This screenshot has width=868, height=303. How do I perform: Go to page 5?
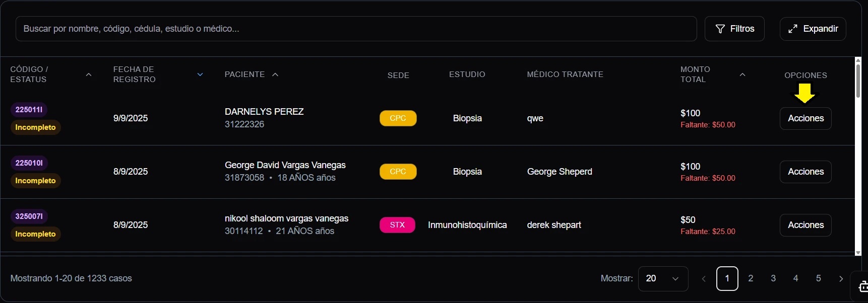click(x=818, y=278)
